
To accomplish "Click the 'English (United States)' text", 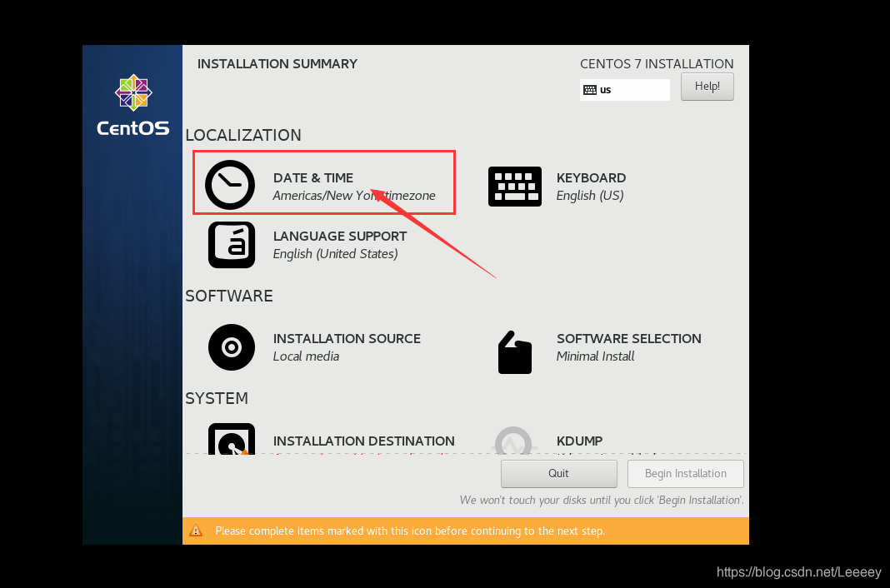I will click(x=336, y=254).
